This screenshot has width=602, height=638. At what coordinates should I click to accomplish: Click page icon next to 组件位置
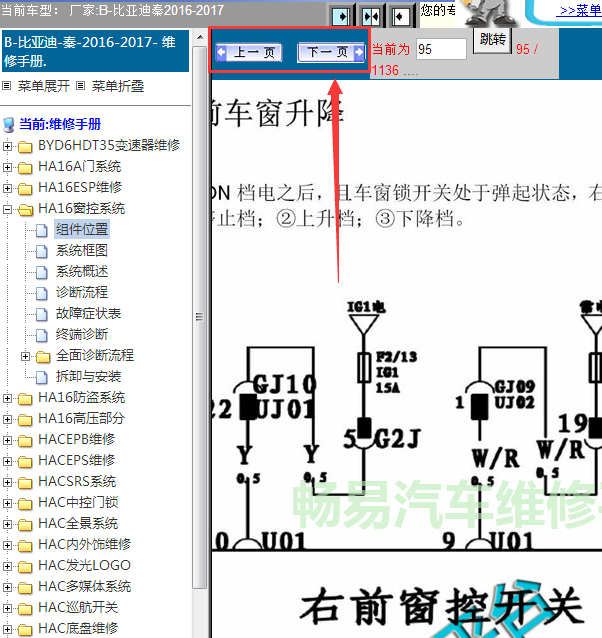point(41,230)
